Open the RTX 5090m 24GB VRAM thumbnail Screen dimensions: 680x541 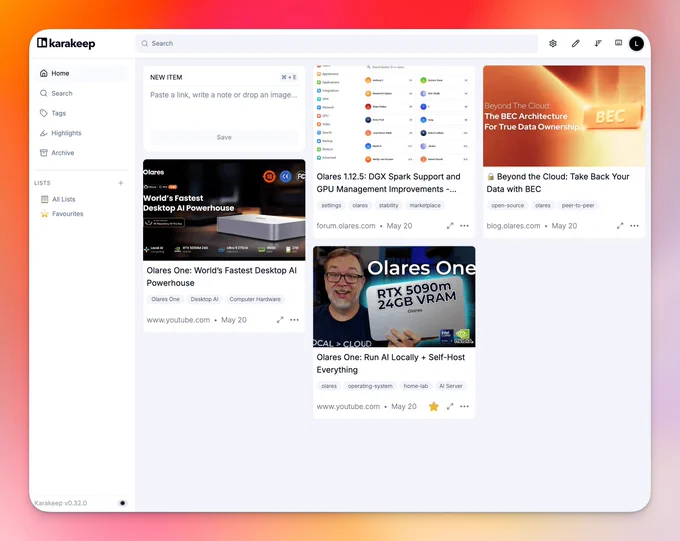[394, 297]
